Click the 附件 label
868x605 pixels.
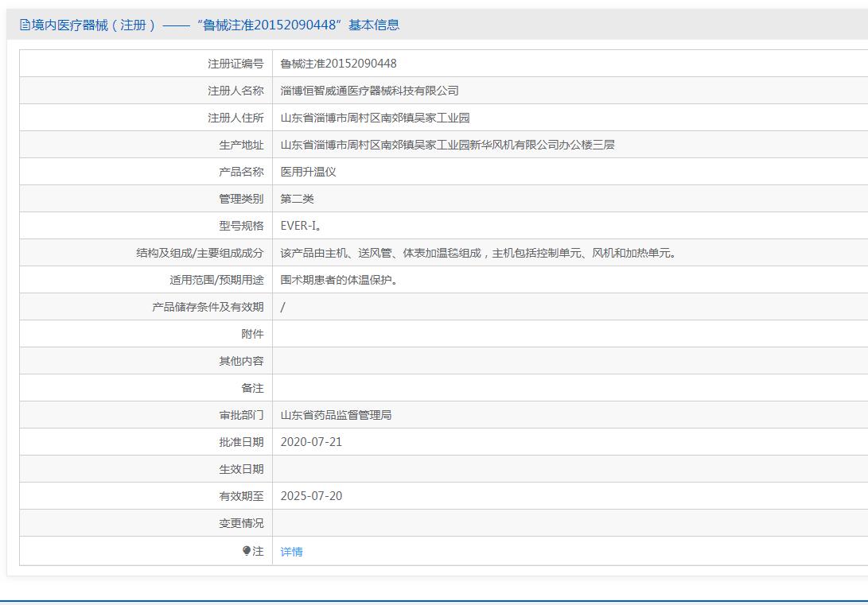pos(252,334)
